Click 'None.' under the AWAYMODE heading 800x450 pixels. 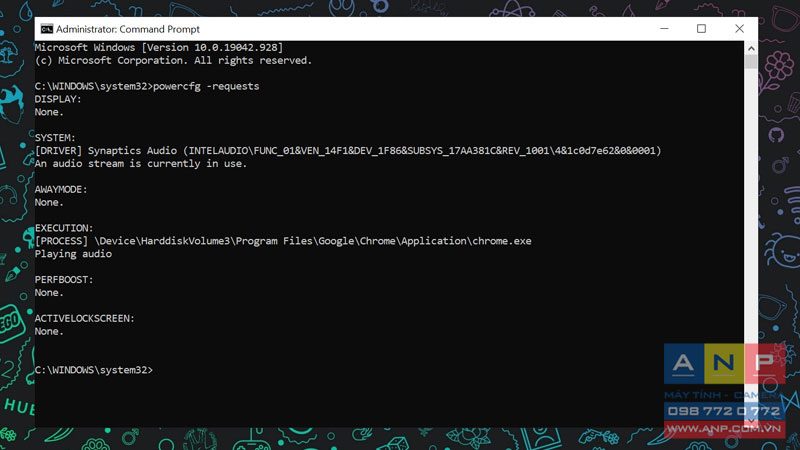[49, 203]
